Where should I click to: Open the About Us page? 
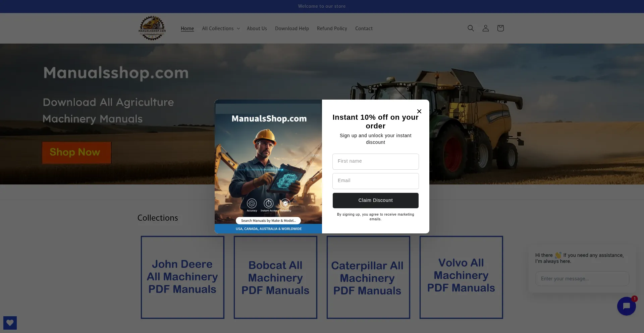point(257,29)
